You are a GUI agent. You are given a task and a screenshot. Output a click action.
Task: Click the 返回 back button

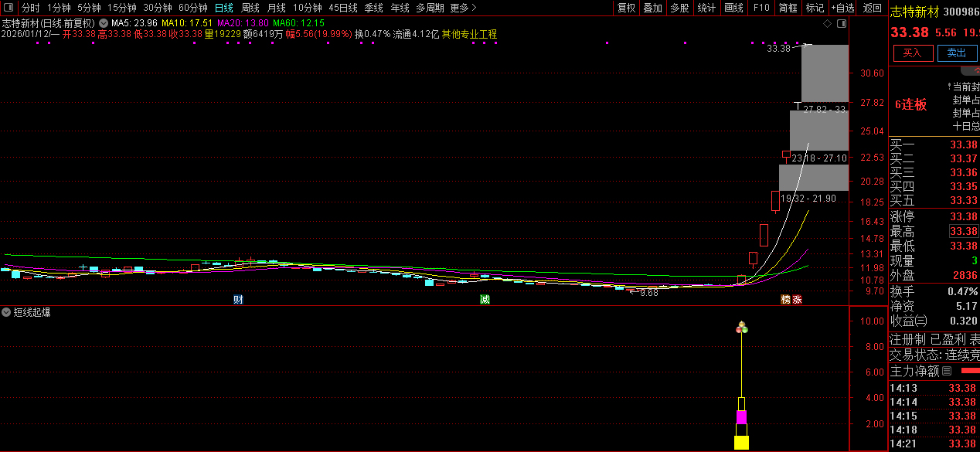coord(872,8)
